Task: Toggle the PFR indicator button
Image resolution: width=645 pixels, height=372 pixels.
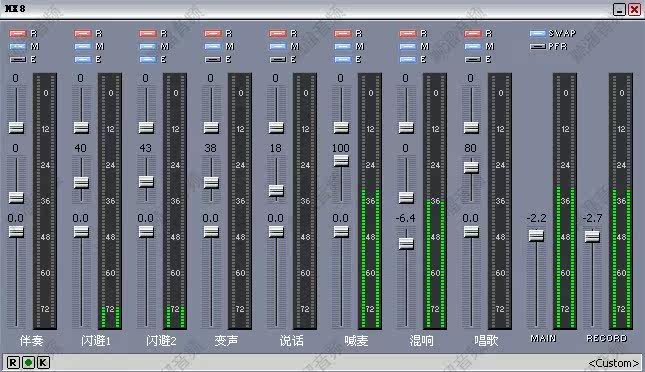Action: click(x=538, y=46)
